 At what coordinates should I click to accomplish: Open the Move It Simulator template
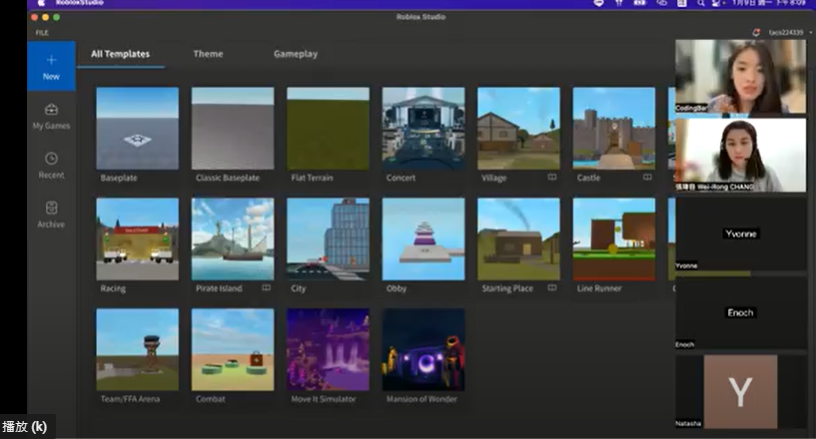point(328,350)
